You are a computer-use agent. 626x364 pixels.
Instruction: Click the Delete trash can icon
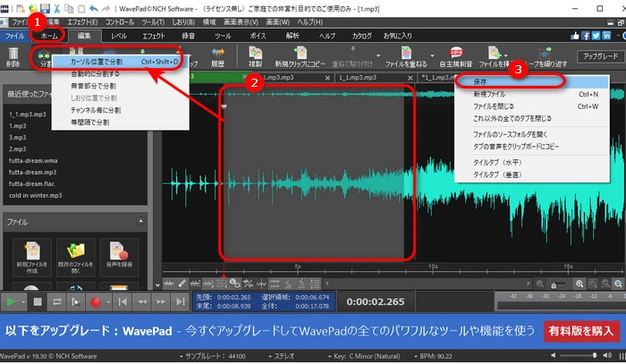tap(13, 54)
